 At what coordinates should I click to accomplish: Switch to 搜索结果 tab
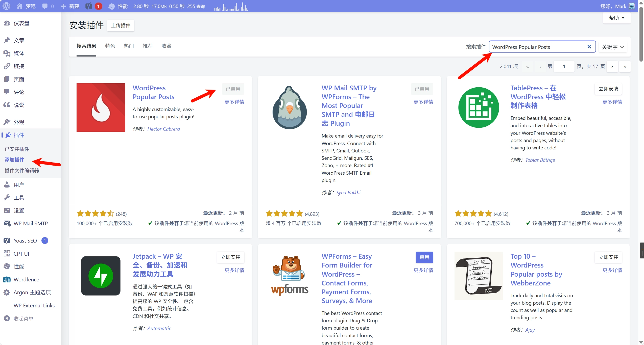coord(86,46)
